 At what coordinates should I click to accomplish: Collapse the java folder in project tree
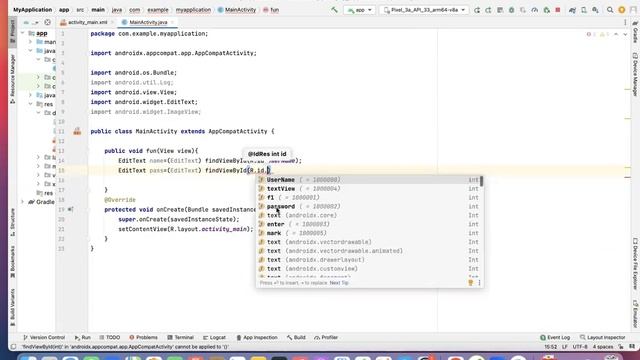click(x=31, y=51)
